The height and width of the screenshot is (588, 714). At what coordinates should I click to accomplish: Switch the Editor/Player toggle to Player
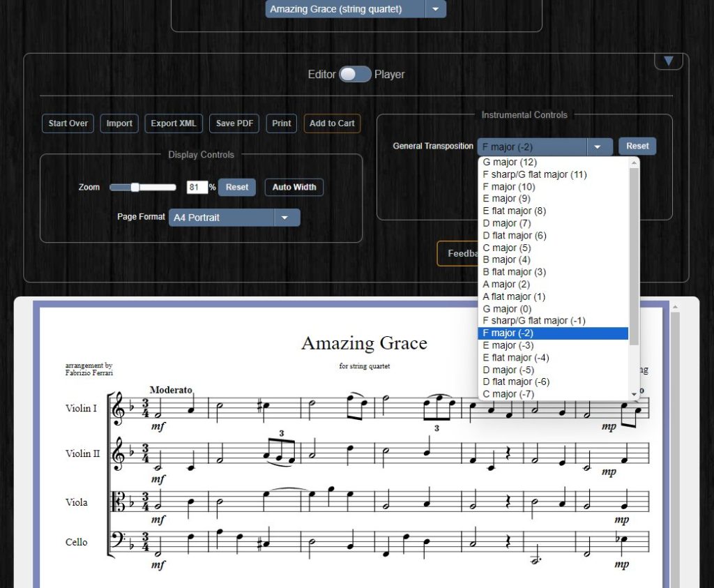click(354, 74)
